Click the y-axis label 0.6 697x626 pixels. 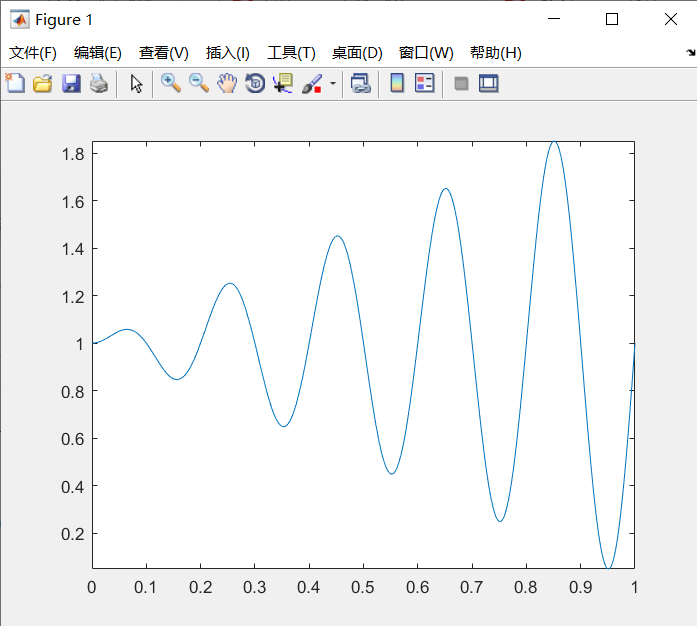coord(73,439)
